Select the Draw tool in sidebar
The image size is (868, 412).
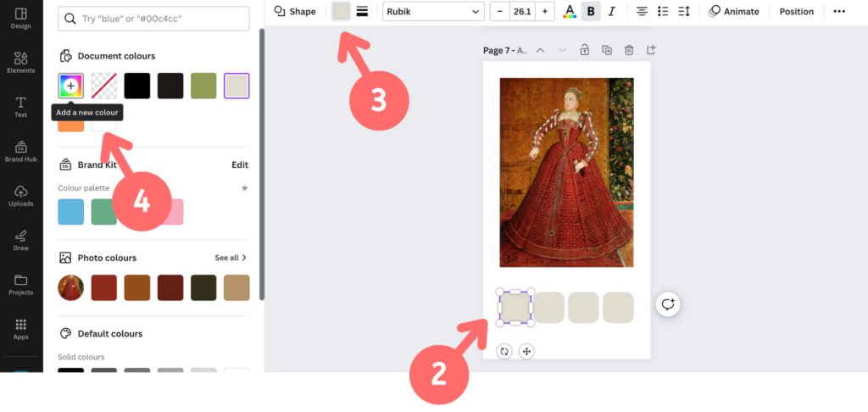point(21,239)
